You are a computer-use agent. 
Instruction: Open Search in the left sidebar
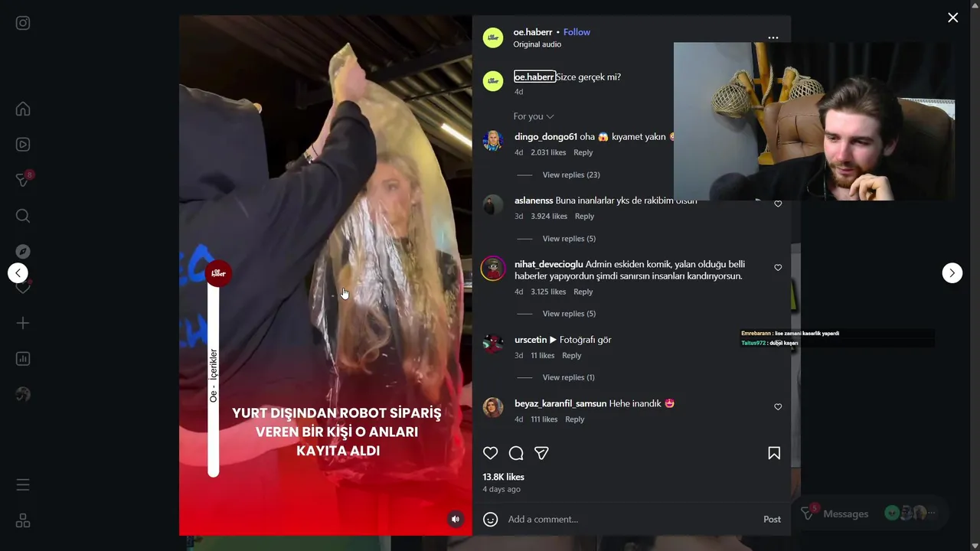(23, 216)
